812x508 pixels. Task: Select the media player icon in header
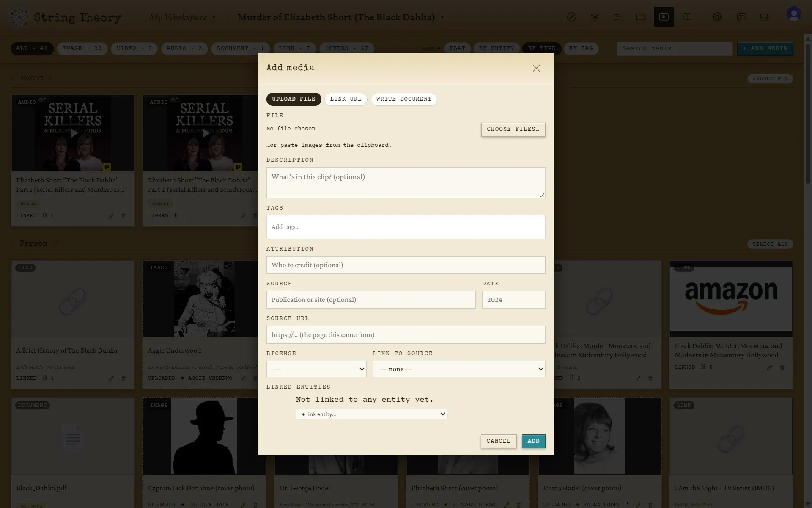tap(664, 17)
